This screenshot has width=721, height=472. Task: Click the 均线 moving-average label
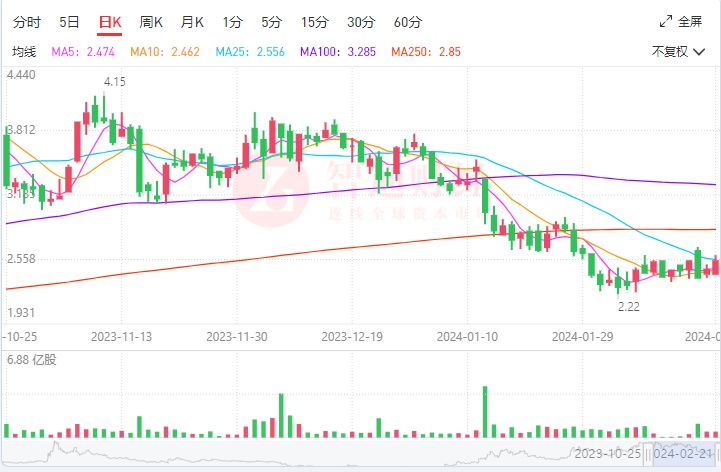coord(24,52)
